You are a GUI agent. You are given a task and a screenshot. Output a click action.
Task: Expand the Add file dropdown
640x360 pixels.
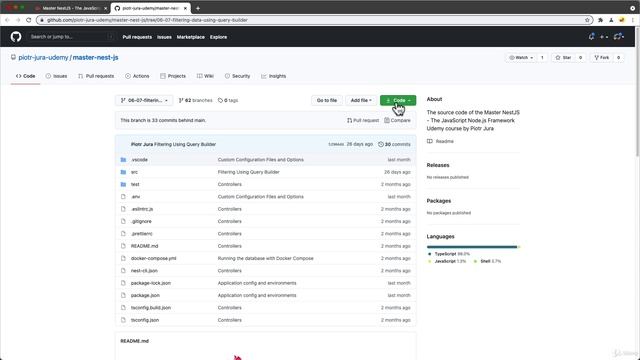point(361,100)
